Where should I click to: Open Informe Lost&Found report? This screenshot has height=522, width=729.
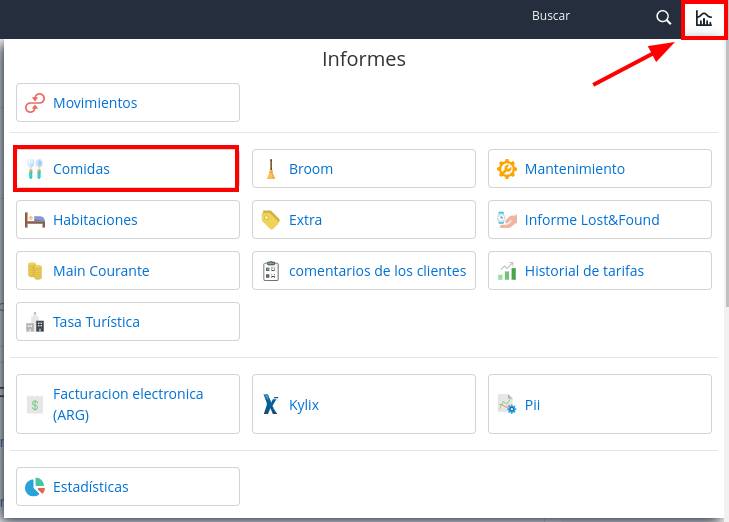click(x=600, y=220)
